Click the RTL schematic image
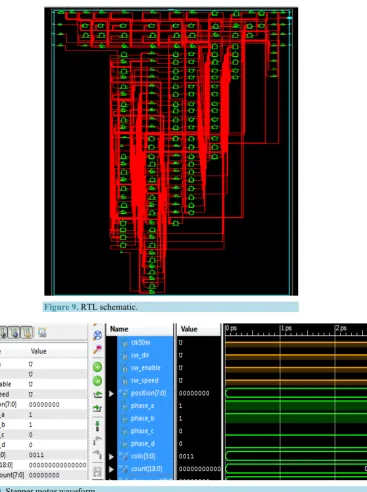The height and width of the screenshot is (492, 367). point(171,151)
